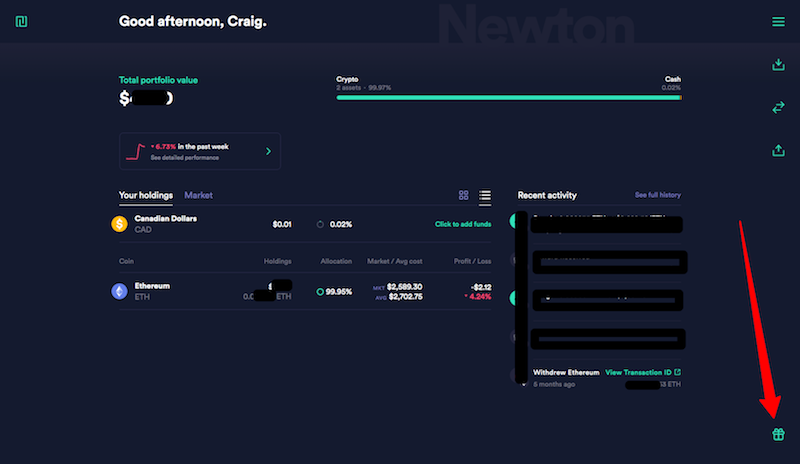The height and width of the screenshot is (464, 800).
Task: Click the Crypto/Cash allocation bar
Action: pyautogui.click(x=509, y=97)
